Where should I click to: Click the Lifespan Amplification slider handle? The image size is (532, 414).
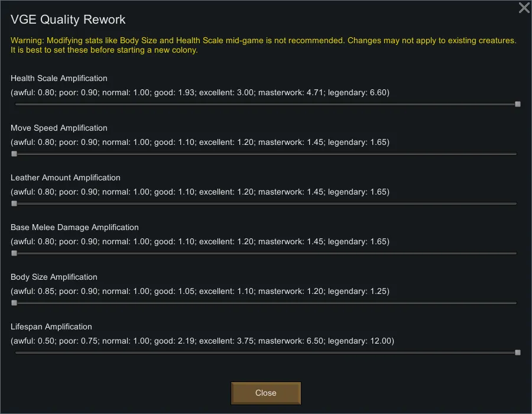[518, 352]
